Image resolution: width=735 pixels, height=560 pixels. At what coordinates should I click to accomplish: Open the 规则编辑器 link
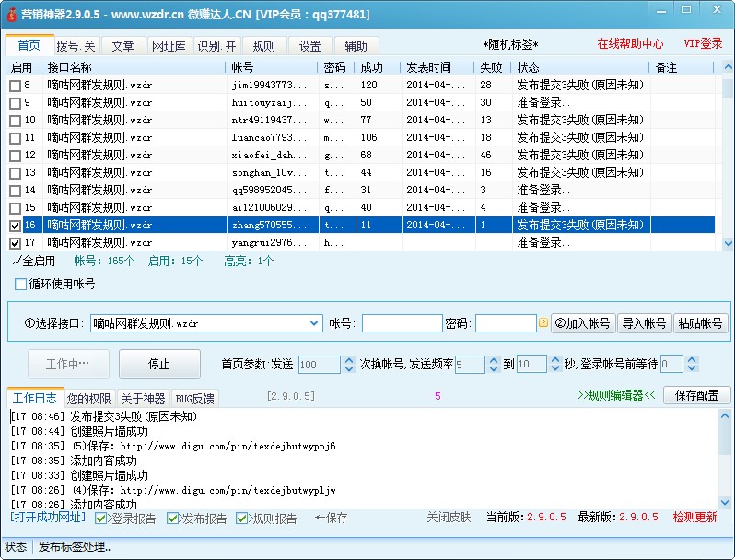coord(616,395)
